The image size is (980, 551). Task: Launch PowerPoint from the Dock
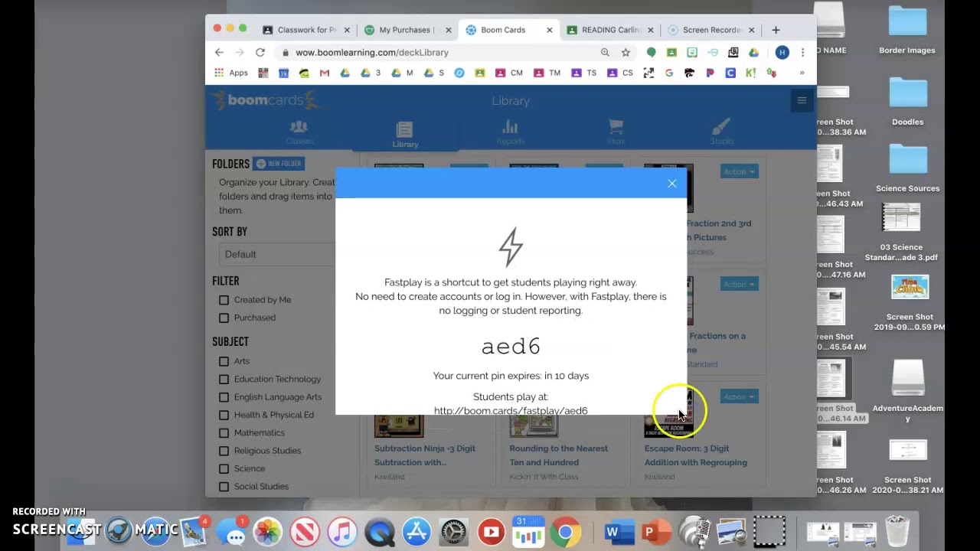(655, 531)
